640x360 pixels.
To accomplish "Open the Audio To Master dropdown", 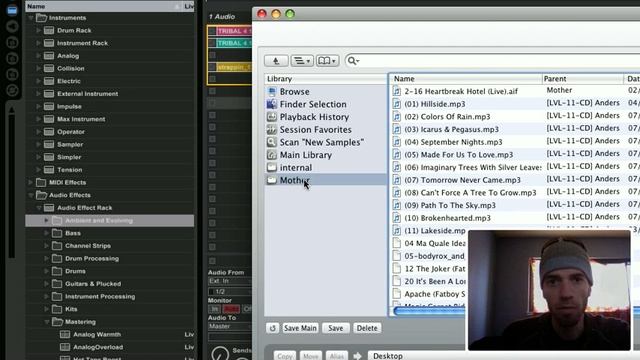I will [230, 326].
